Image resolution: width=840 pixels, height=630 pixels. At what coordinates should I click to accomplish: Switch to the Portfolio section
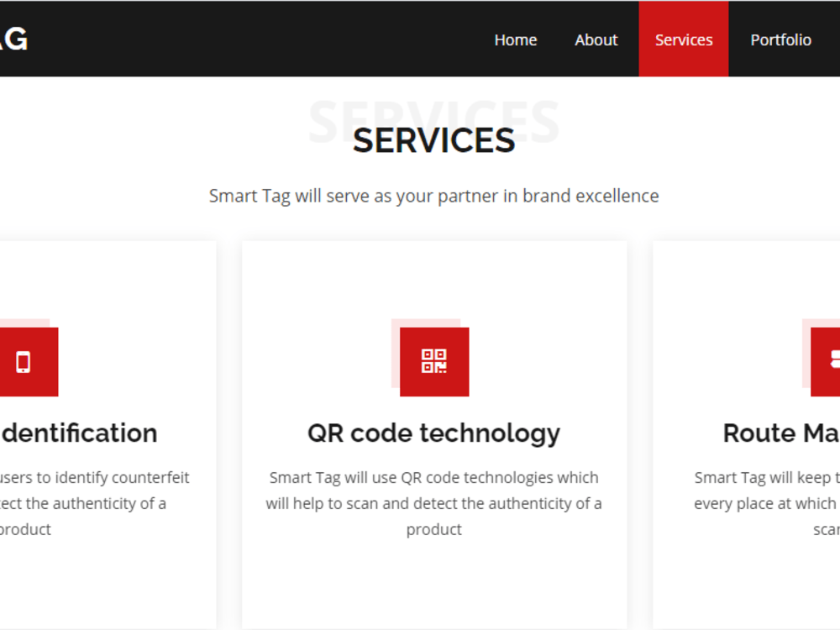[x=780, y=39]
